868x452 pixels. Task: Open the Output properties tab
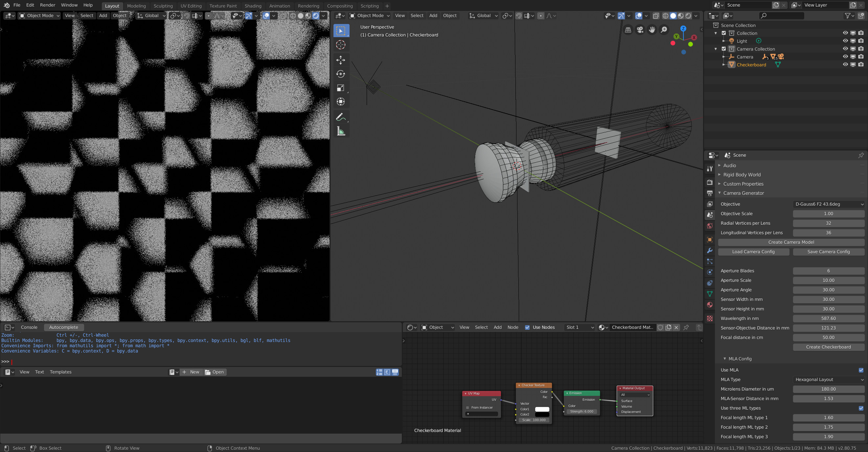click(710, 193)
